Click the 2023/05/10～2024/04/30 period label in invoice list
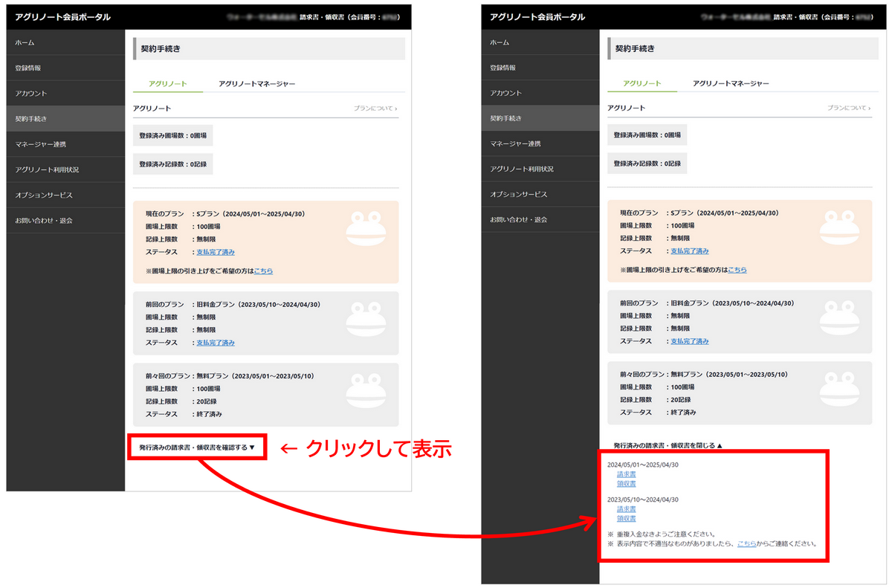This screenshot has width=892, height=588. [x=643, y=500]
